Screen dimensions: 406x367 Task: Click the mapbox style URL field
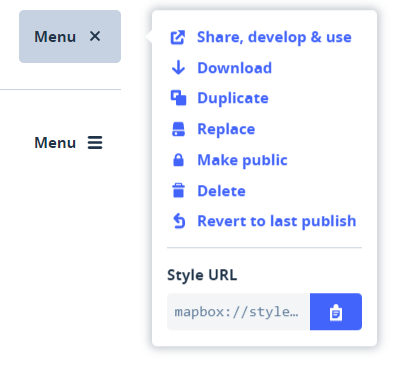tap(238, 312)
